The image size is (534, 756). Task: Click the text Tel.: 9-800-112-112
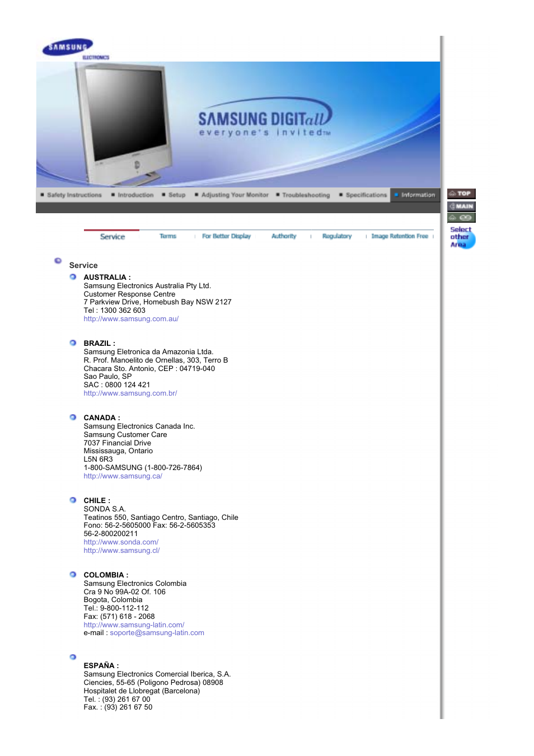coord(116,608)
